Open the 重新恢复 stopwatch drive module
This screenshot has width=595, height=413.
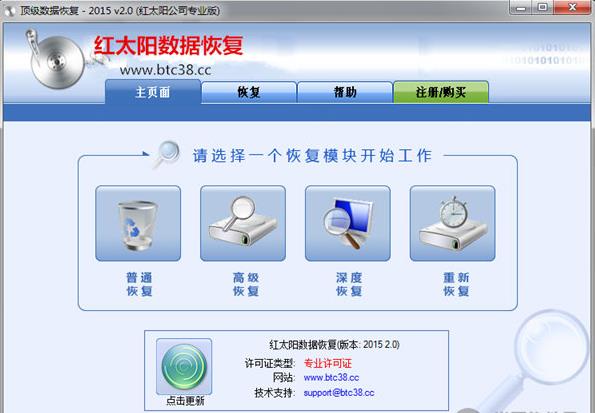(452, 223)
